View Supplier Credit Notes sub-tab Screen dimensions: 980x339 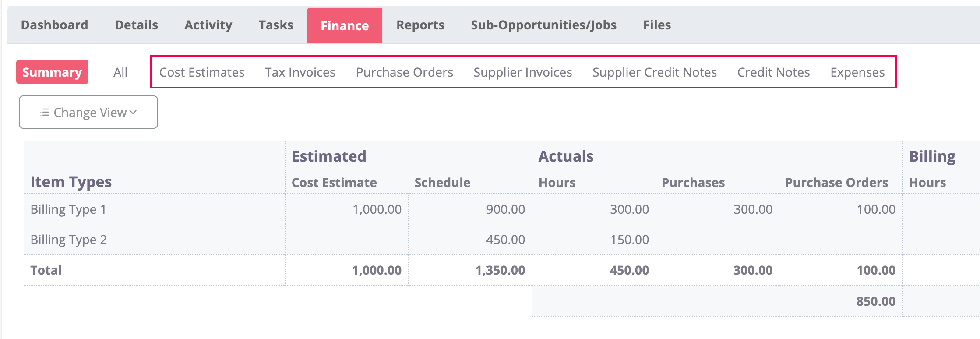654,72
